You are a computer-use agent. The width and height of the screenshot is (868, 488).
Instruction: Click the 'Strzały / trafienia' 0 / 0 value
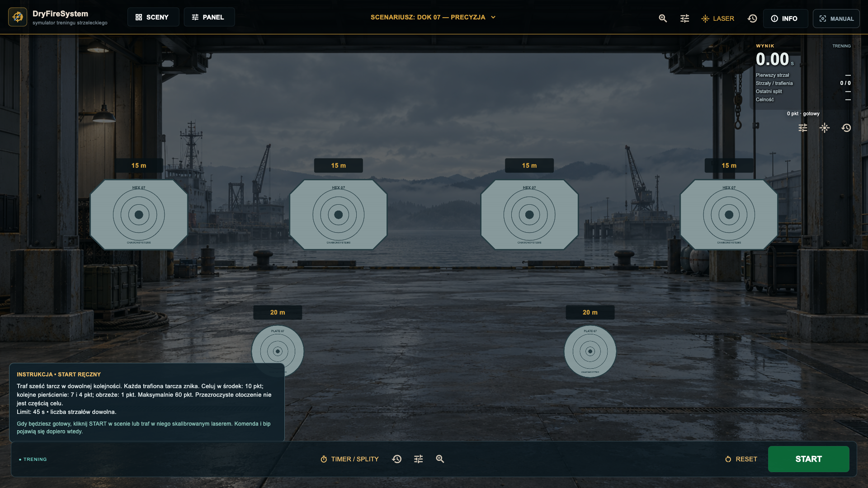tap(845, 83)
